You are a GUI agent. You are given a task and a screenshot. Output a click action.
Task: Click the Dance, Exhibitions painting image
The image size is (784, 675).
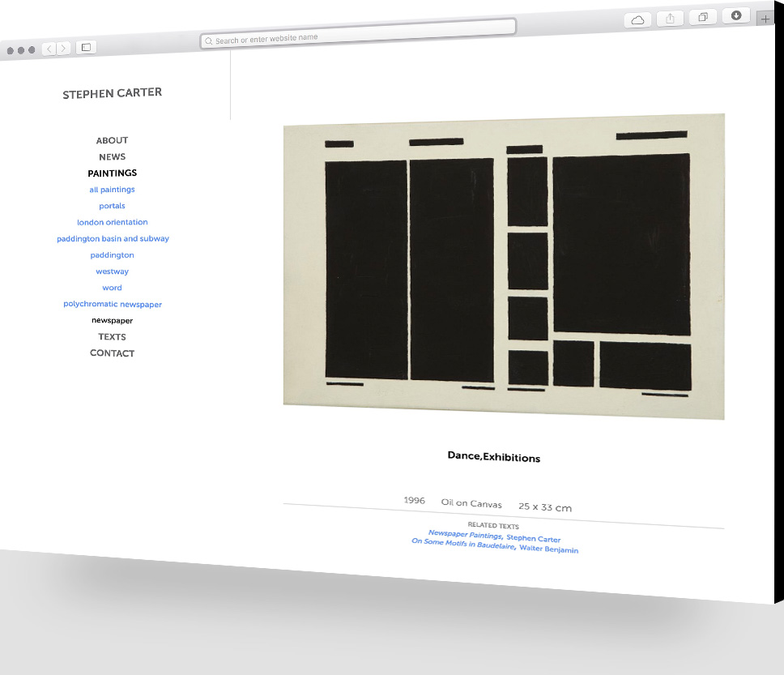(503, 266)
